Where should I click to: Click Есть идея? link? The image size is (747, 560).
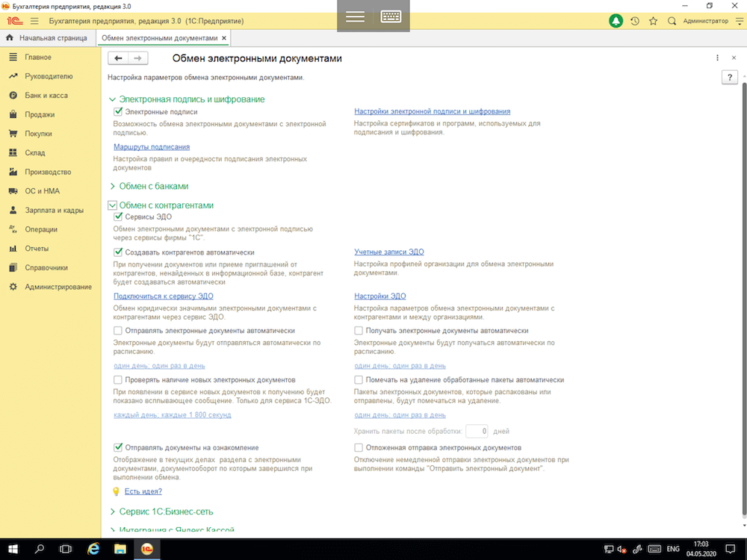tap(143, 491)
